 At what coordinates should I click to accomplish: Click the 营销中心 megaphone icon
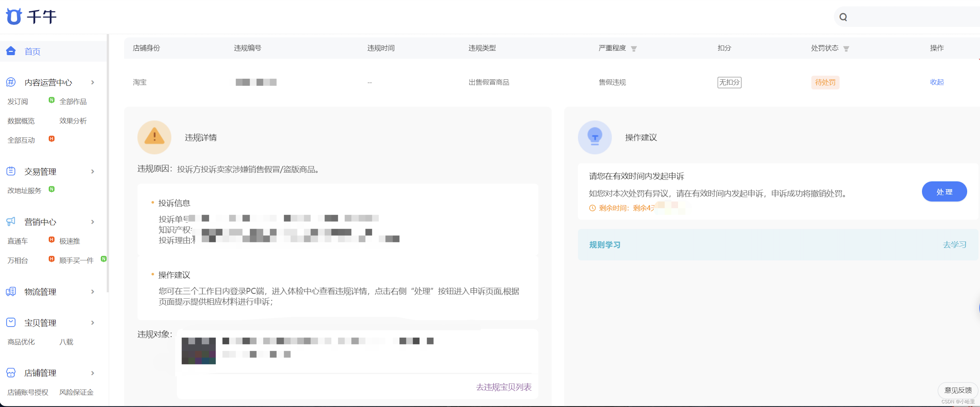point(11,222)
